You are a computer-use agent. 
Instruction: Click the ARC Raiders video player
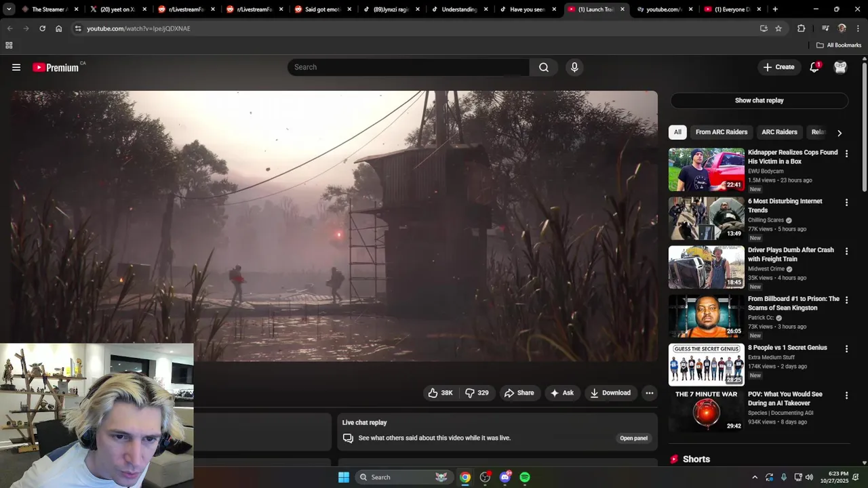point(334,226)
